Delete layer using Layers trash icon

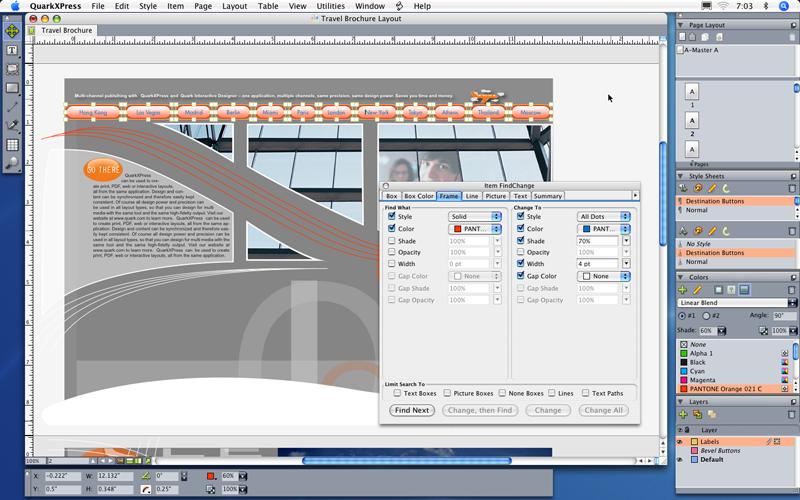(791, 414)
